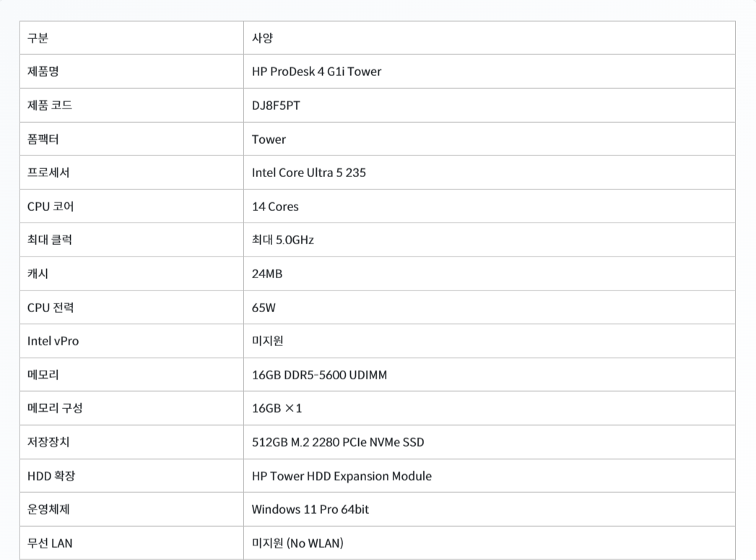The image size is (756, 560).
Task: Click the 최대 5.0GHz clock value
Action: coord(282,240)
